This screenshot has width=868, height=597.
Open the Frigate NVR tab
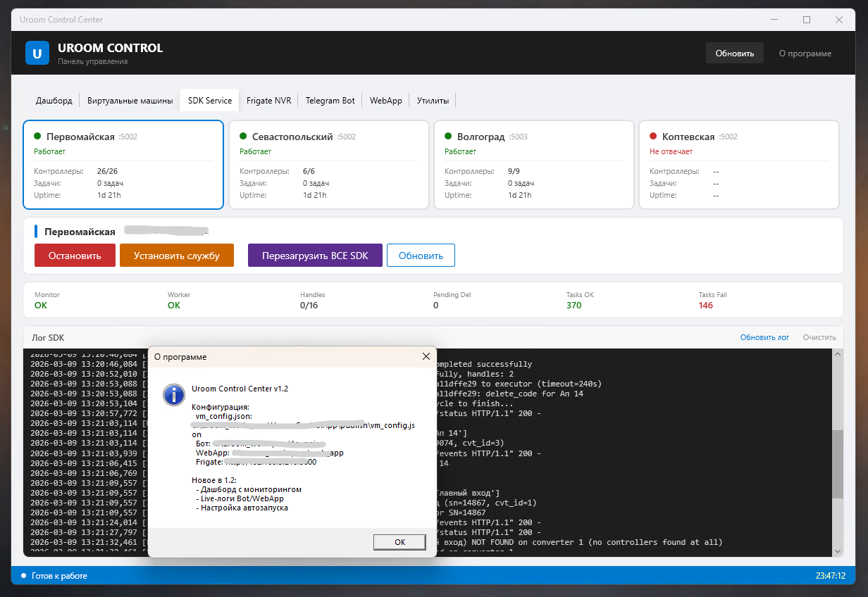tap(268, 101)
